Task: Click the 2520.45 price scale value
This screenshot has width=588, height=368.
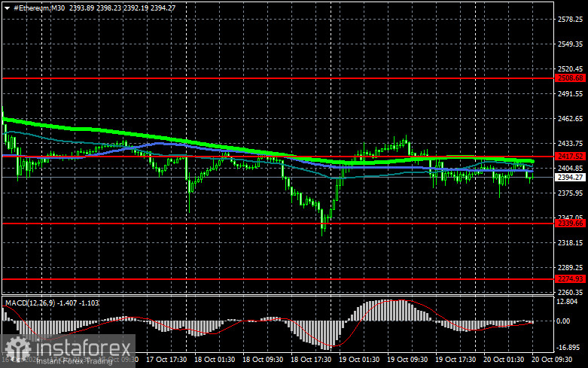Action: [570, 69]
